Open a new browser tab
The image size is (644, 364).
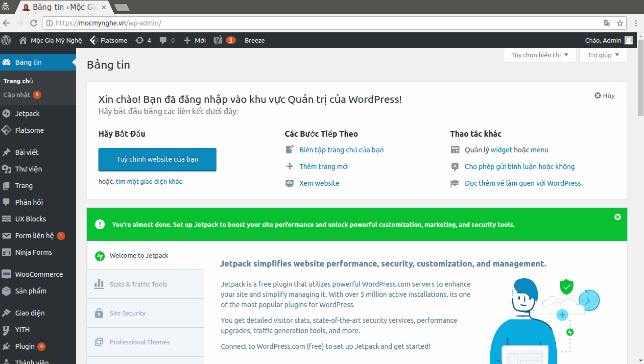pyautogui.click(x=121, y=7)
